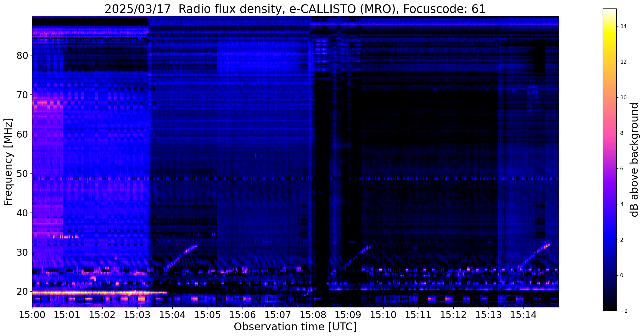This screenshot has height=336, width=644.
Task: Click the 15:12 time tick label
Action: click(453, 315)
